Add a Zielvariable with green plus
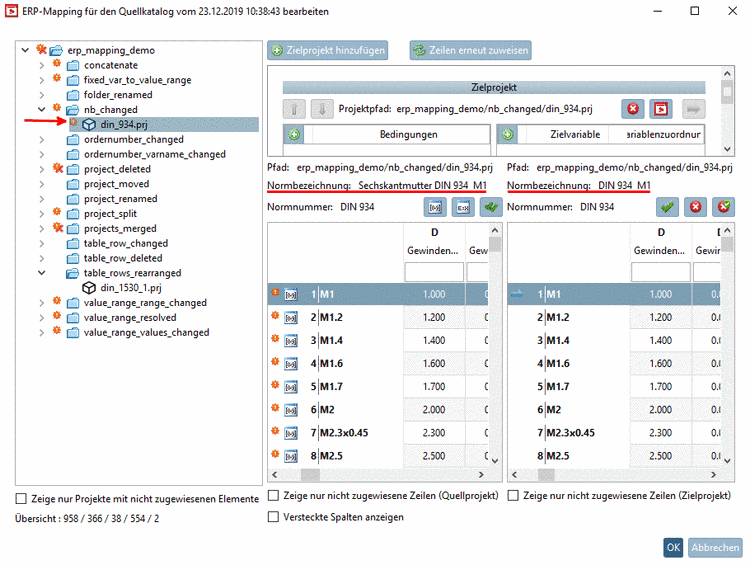 [507, 134]
